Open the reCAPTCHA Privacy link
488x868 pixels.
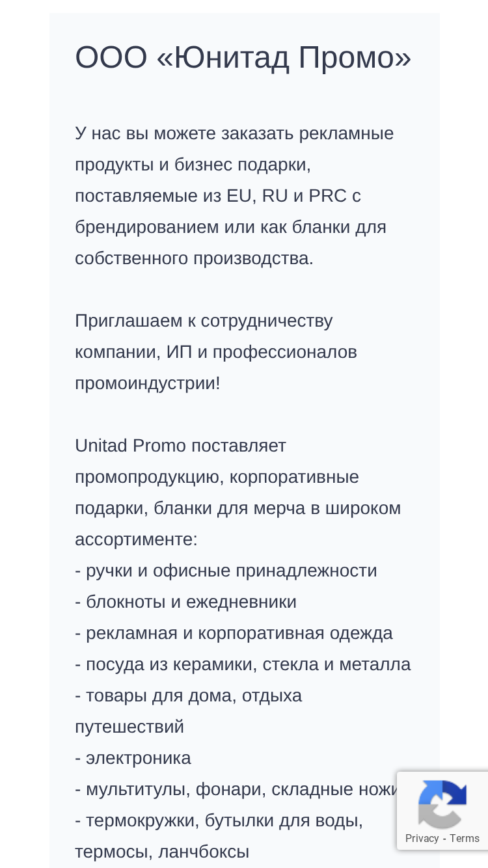pyautogui.click(x=422, y=838)
